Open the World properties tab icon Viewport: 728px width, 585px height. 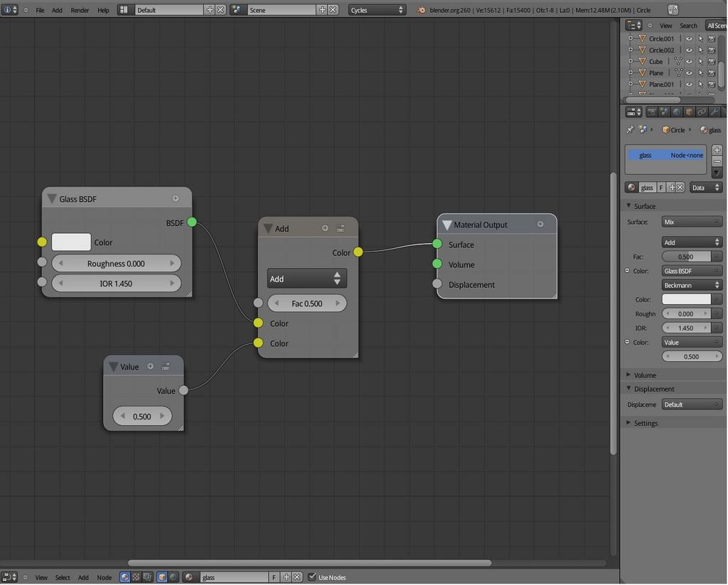(x=677, y=112)
